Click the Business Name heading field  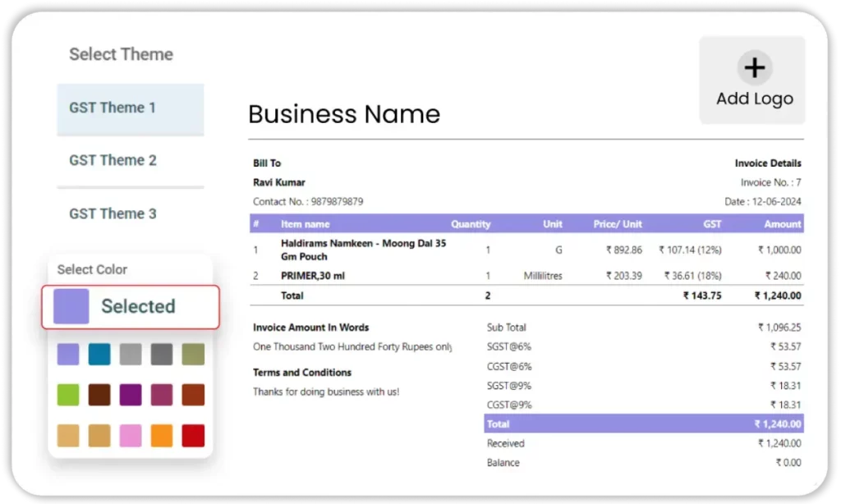coord(344,114)
